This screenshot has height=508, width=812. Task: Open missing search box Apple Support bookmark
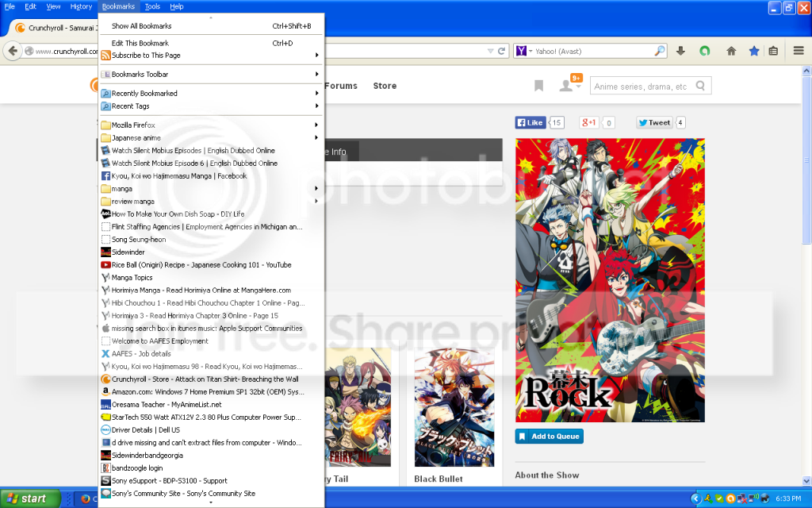pyautogui.click(x=211, y=328)
